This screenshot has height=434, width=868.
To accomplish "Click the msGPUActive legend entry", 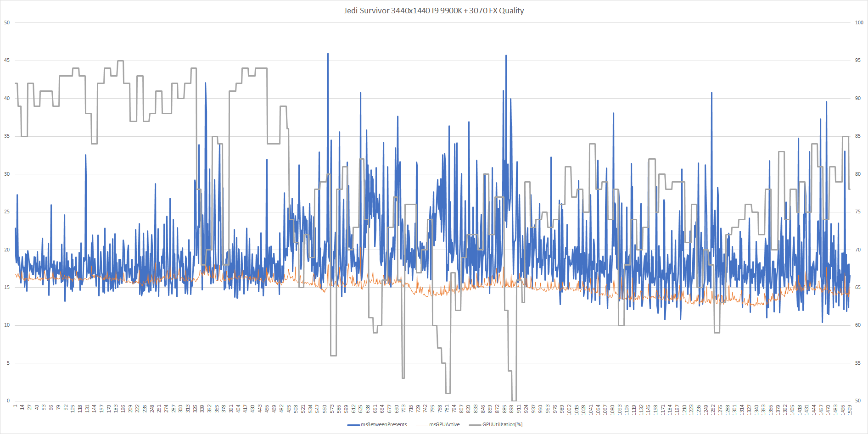I will tap(438, 424).
